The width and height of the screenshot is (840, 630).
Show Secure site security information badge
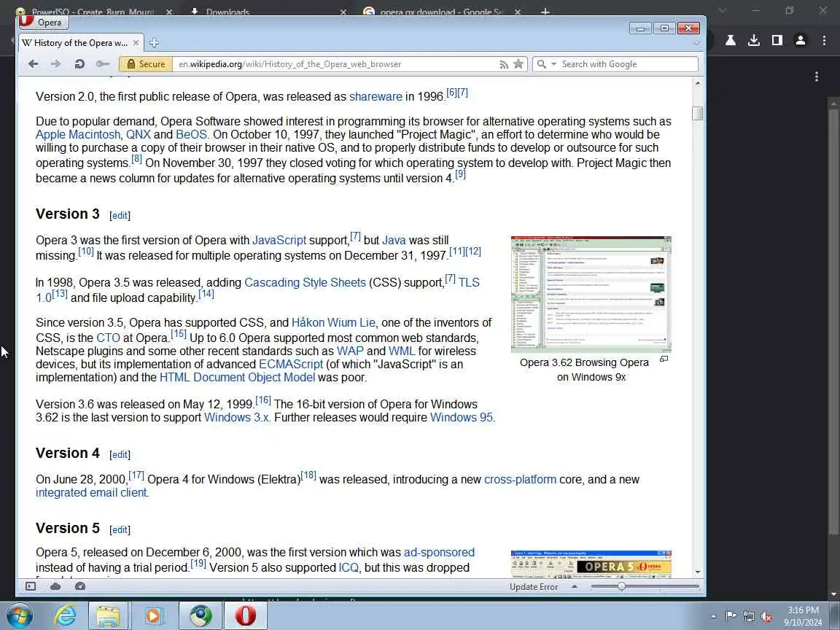(146, 63)
